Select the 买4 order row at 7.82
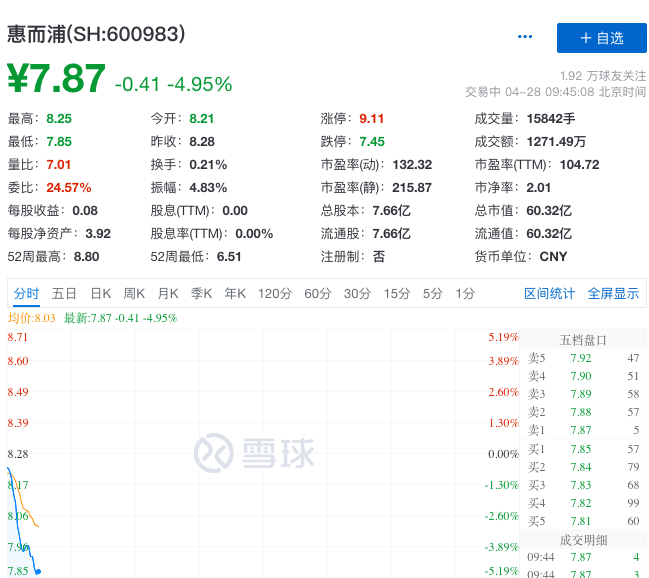Image resolution: width=649 pixels, height=578 pixels. 583,503
